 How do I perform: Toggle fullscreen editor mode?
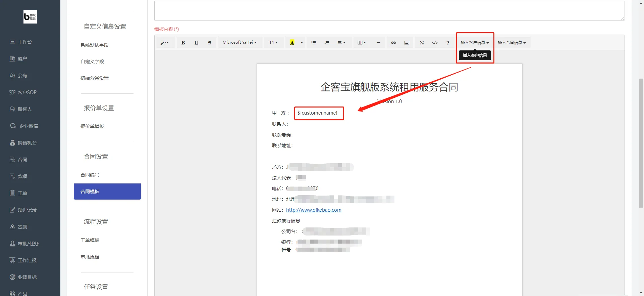(x=422, y=43)
